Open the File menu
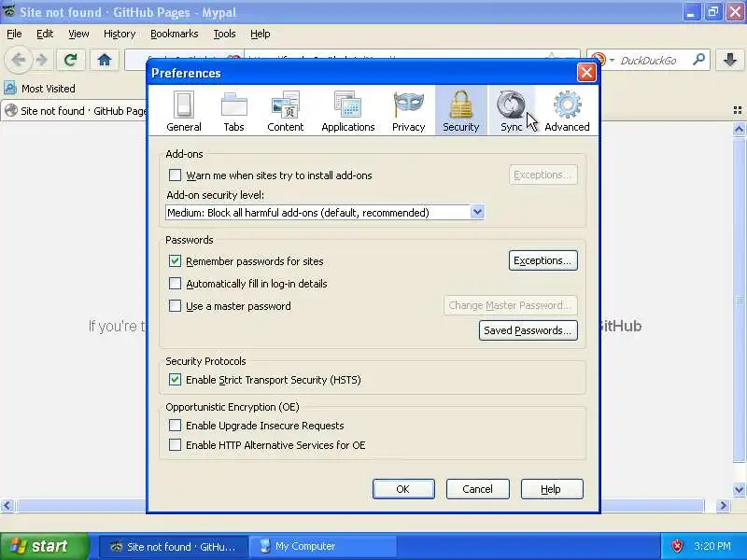The image size is (747, 560). pos(14,34)
